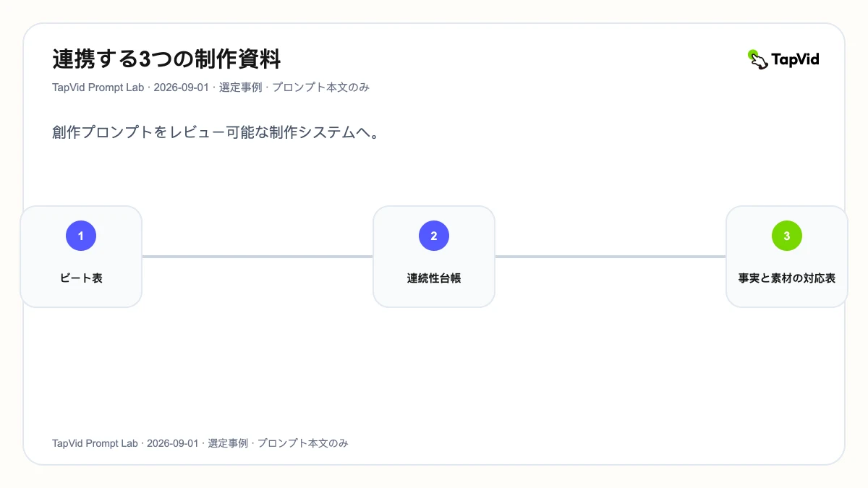Click the TapVid wordmark text
The width and height of the screenshot is (868, 488).
pyautogui.click(x=795, y=59)
